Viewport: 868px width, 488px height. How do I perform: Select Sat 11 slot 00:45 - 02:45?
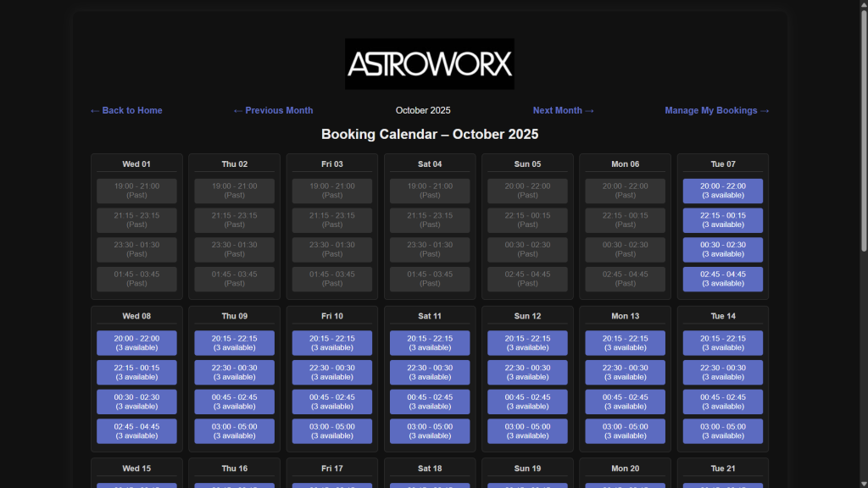tap(430, 402)
